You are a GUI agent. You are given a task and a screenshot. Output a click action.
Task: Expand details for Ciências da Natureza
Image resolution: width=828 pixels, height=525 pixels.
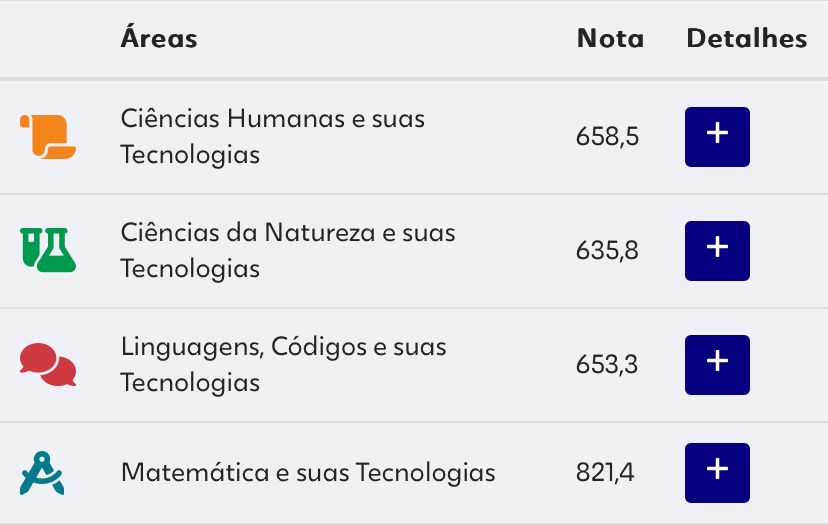[x=716, y=250]
